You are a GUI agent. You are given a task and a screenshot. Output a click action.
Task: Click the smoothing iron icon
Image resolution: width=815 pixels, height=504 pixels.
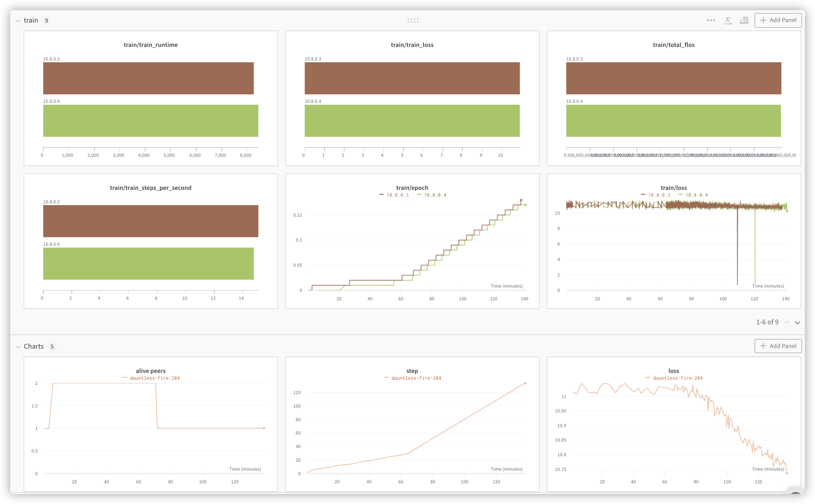click(x=744, y=20)
